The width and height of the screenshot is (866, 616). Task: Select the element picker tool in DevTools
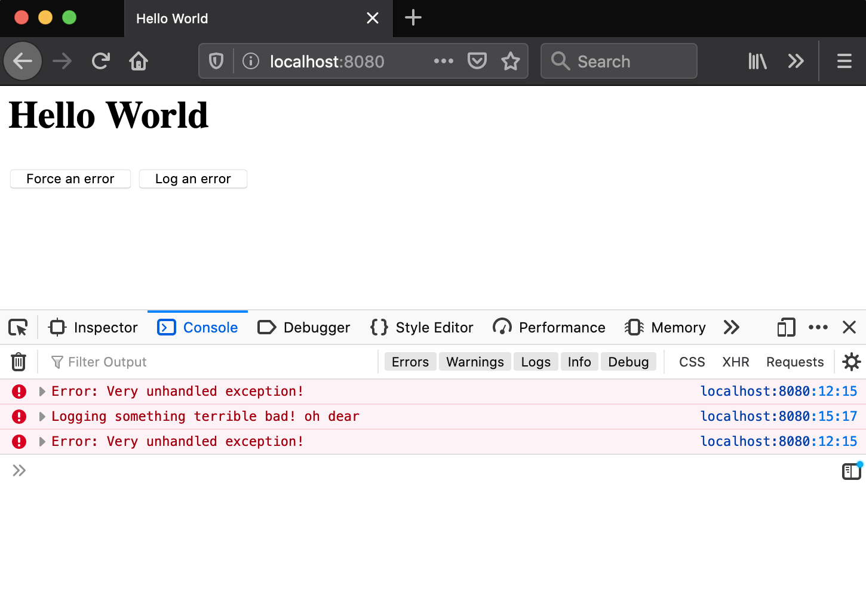(x=18, y=327)
